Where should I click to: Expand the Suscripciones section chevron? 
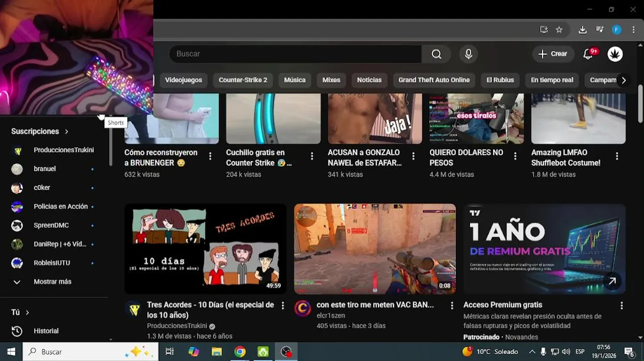(66, 131)
